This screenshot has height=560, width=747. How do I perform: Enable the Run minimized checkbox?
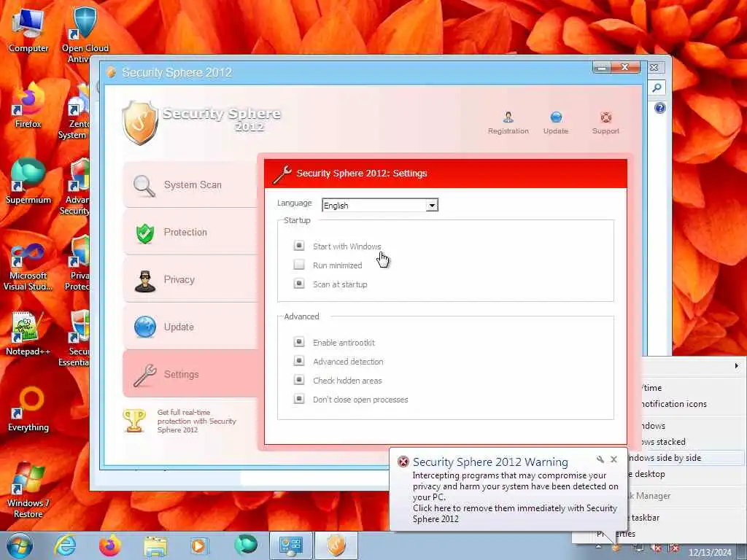[298, 265]
